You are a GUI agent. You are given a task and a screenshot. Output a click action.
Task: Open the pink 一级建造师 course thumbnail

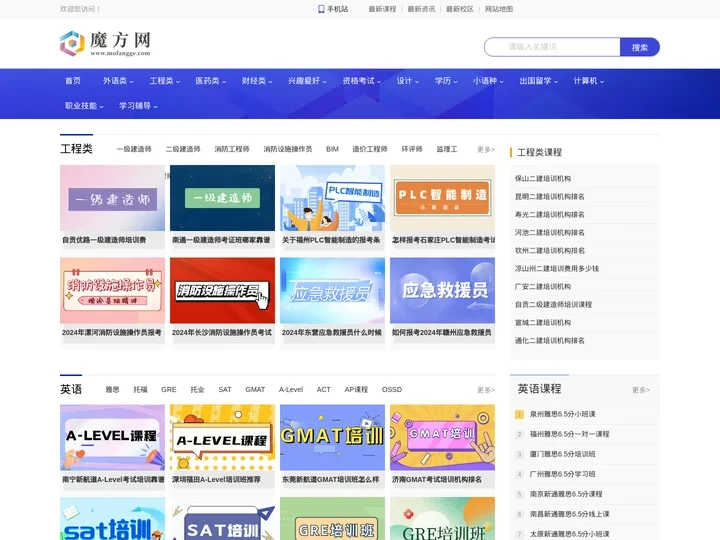coord(112,198)
